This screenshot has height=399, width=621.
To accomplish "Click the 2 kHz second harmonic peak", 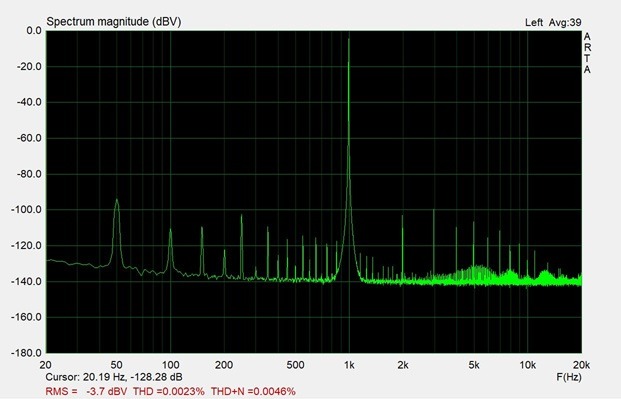I will click(402, 216).
